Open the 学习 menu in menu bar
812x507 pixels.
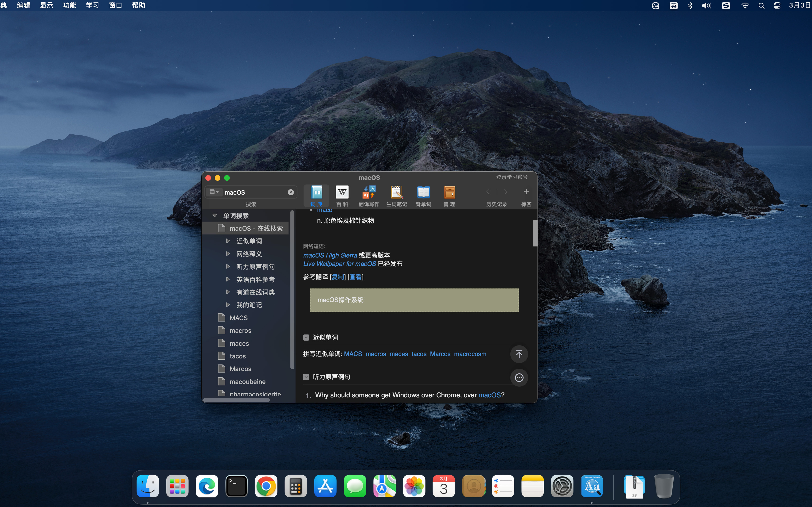click(x=92, y=5)
